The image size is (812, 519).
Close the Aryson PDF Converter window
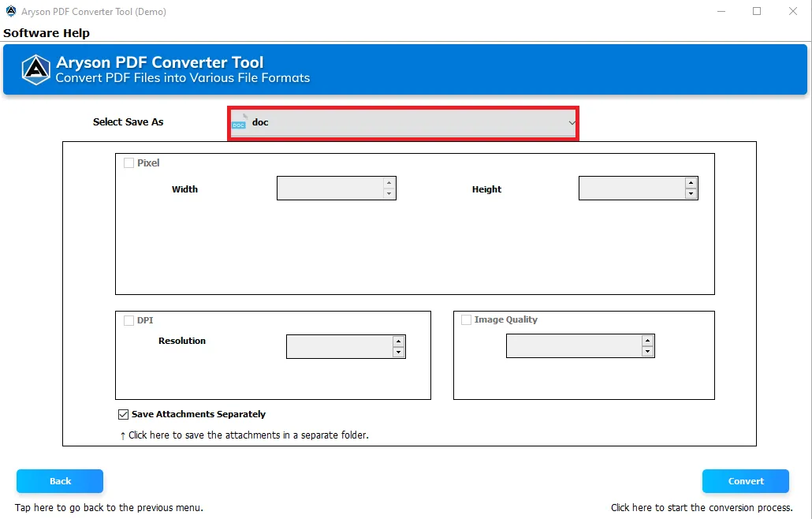[793, 11]
